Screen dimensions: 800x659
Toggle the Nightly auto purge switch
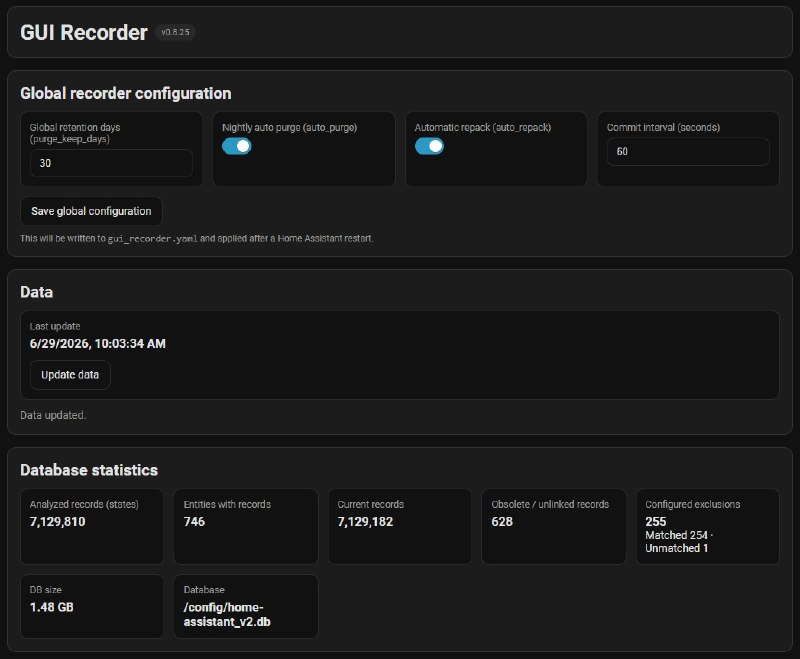tap(237, 146)
